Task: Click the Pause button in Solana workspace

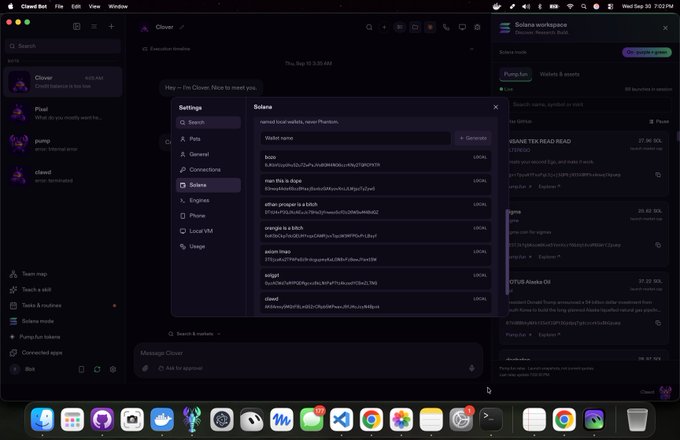Action: tap(659, 121)
